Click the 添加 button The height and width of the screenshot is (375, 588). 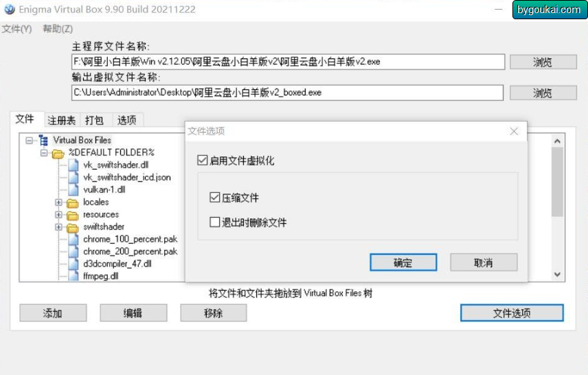[53, 312]
